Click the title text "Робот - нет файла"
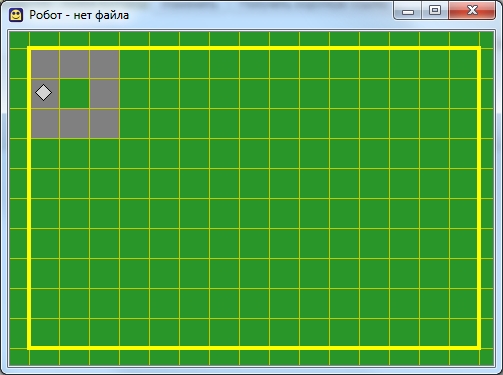Screen dimensions: 503x375 (79, 15)
